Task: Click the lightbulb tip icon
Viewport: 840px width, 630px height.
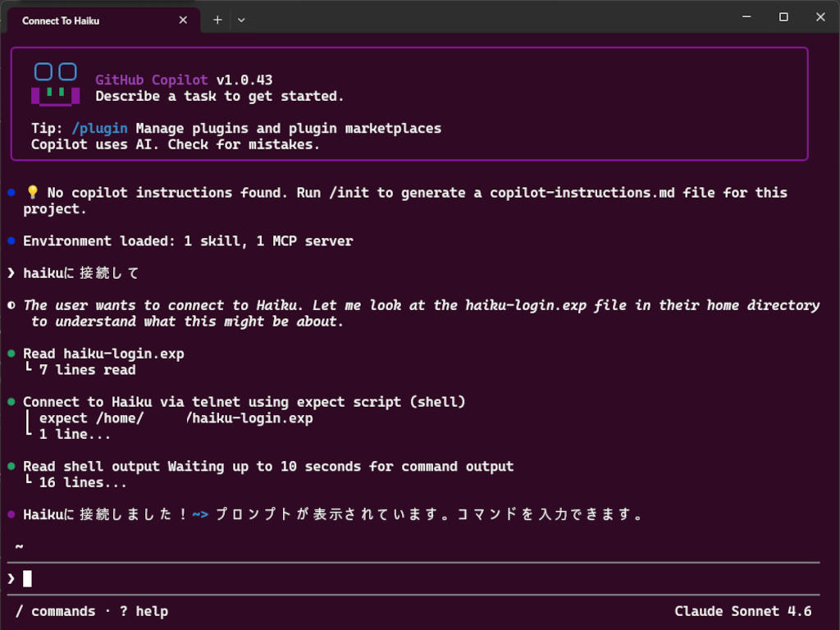Action: pyautogui.click(x=33, y=192)
